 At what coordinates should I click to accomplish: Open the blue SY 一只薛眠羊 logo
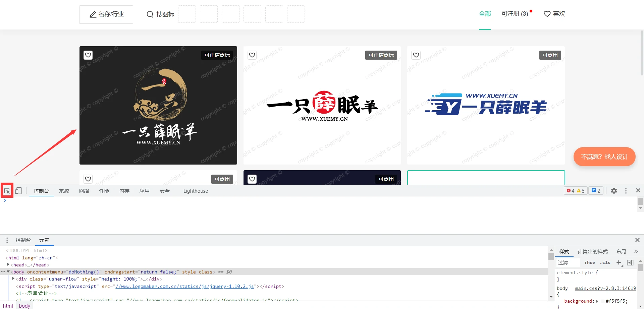(486, 105)
